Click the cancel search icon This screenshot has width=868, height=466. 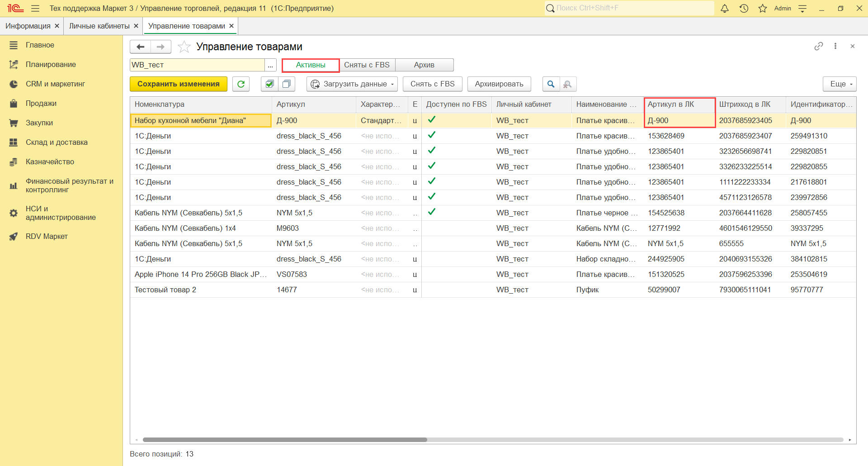click(568, 84)
